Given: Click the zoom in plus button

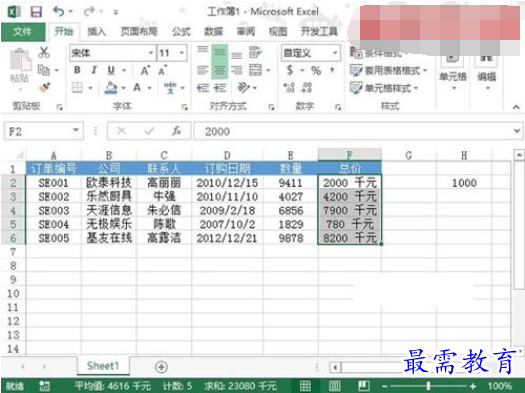Looking at the screenshot, I should pos(473,386).
